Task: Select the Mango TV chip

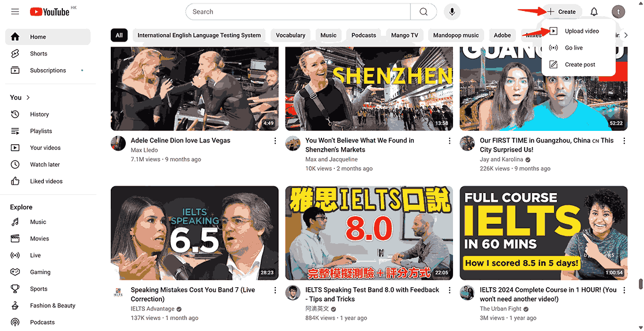Action: pos(404,35)
